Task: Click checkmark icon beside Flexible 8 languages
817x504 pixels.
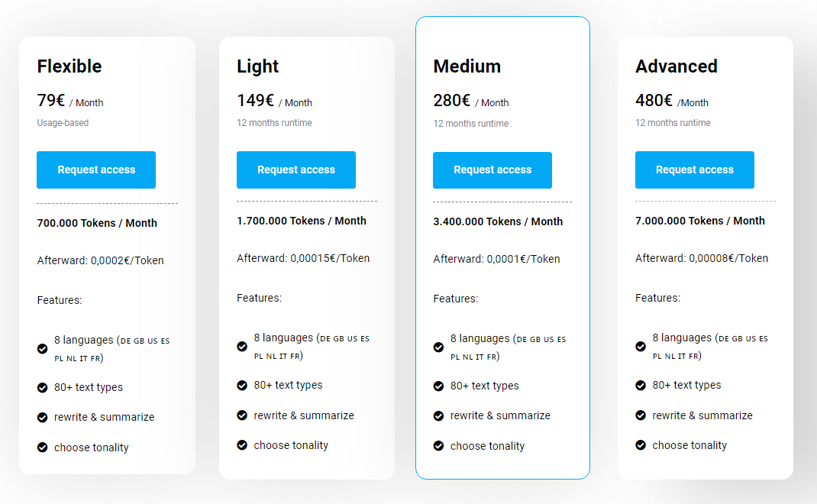Action: [43, 349]
